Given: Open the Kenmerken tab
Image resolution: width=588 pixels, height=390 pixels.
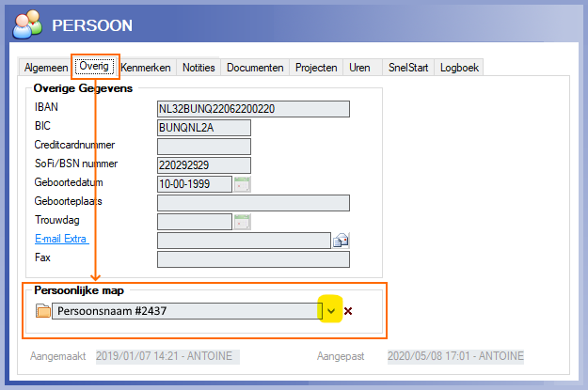Looking at the screenshot, I should coord(146,68).
